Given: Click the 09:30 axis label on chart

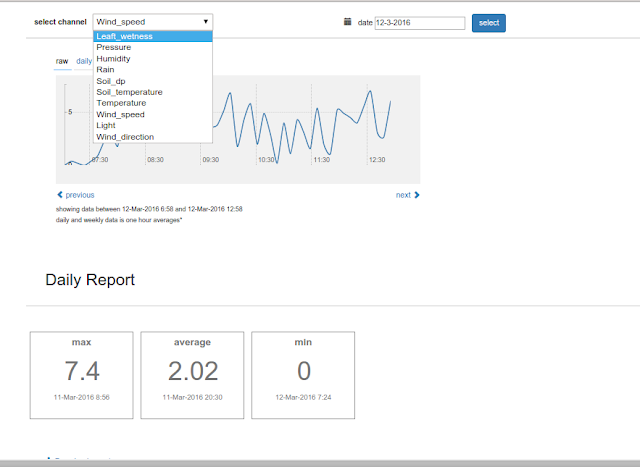Looking at the screenshot, I should [x=211, y=160].
